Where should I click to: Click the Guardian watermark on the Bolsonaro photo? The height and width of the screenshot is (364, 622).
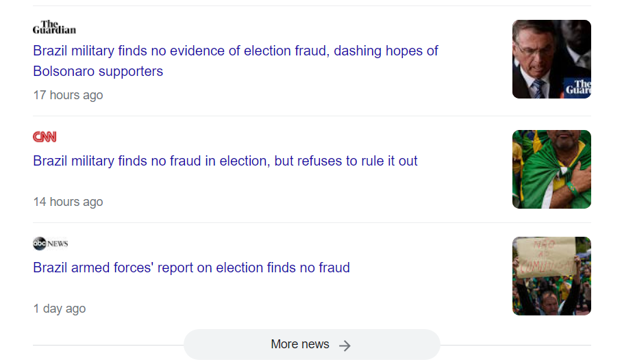[578, 88]
